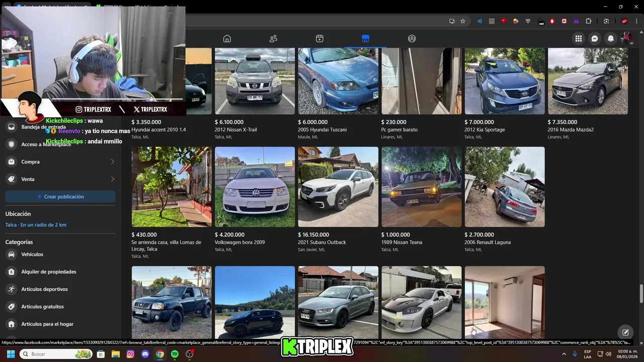
Task: Open the empty room apartment listing photo
Action: click(505, 303)
